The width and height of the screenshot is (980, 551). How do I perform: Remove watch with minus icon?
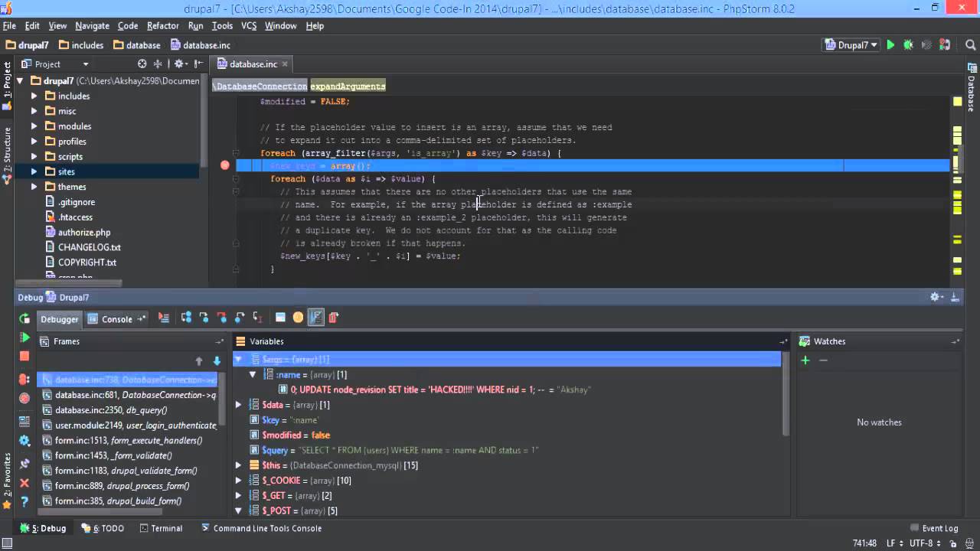(823, 360)
